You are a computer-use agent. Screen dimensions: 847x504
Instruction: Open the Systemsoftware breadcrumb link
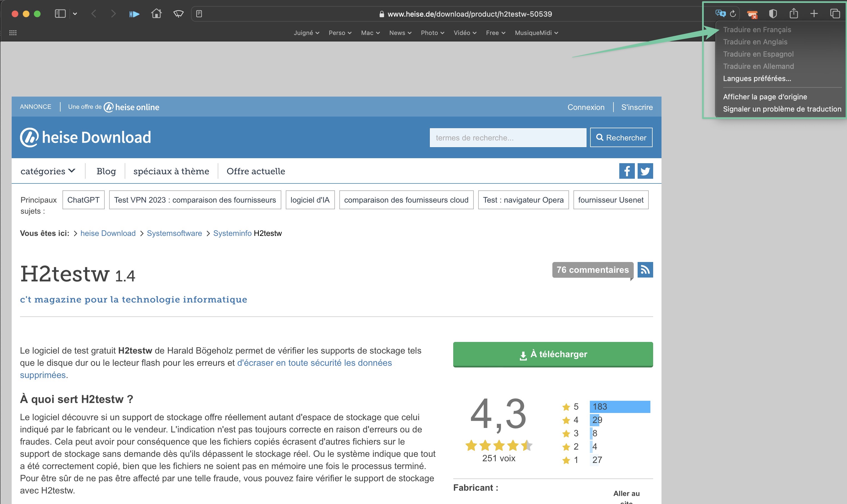click(x=174, y=233)
